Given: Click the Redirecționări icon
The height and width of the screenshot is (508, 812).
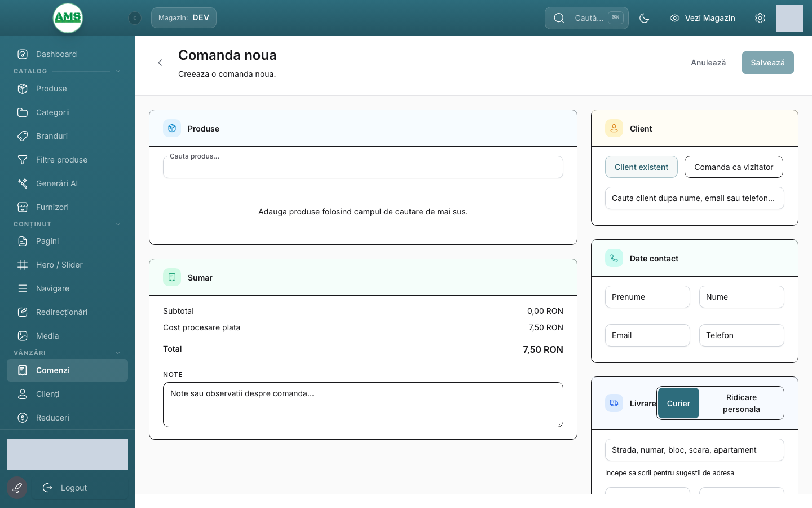Looking at the screenshot, I should [x=23, y=312].
